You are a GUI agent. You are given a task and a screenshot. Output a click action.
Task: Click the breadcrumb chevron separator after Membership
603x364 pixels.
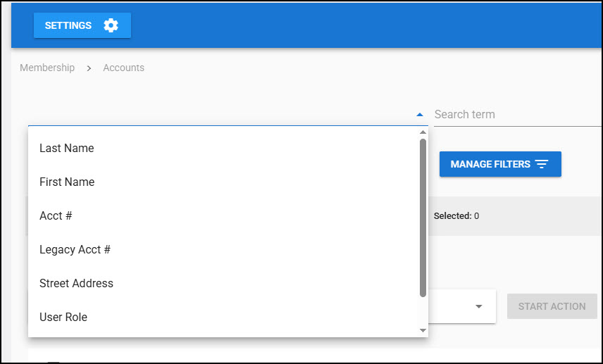coord(89,68)
